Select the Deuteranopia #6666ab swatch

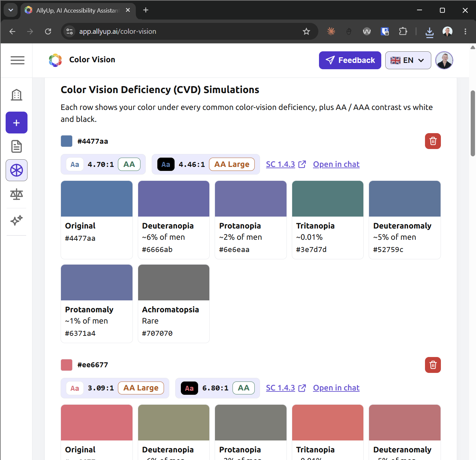coord(174,220)
